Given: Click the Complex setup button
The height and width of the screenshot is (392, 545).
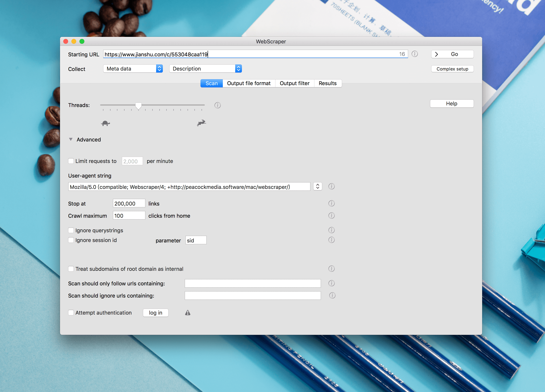Looking at the screenshot, I should (452, 69).
